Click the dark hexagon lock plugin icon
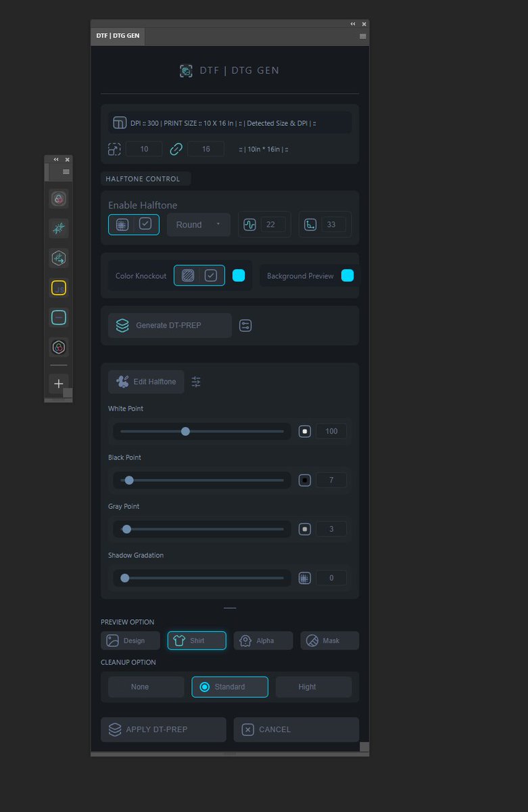Screen dimensions: 528x812 (59, 347)
